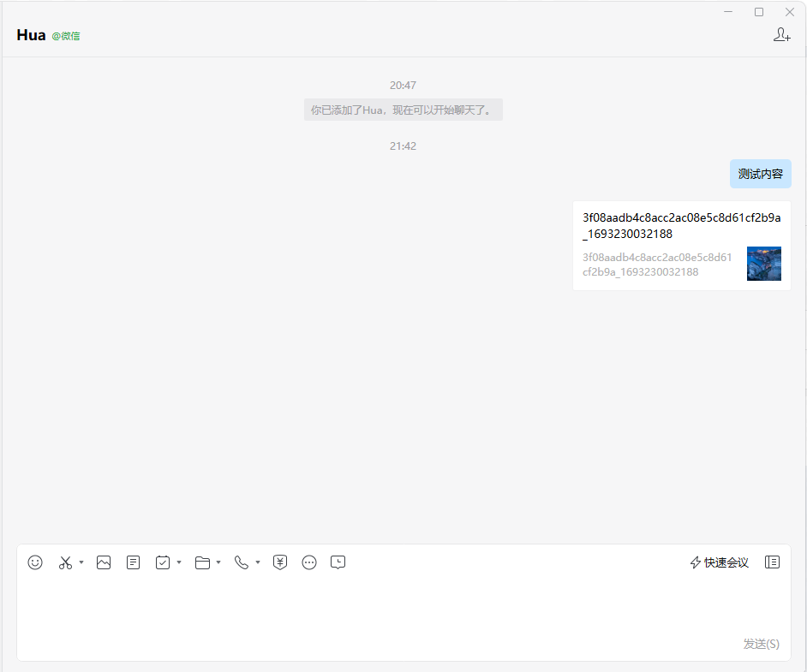807x672 pixels.
Task: Click the 发送(S) send button
Action: pyautogui.click(x=762, y=644)
